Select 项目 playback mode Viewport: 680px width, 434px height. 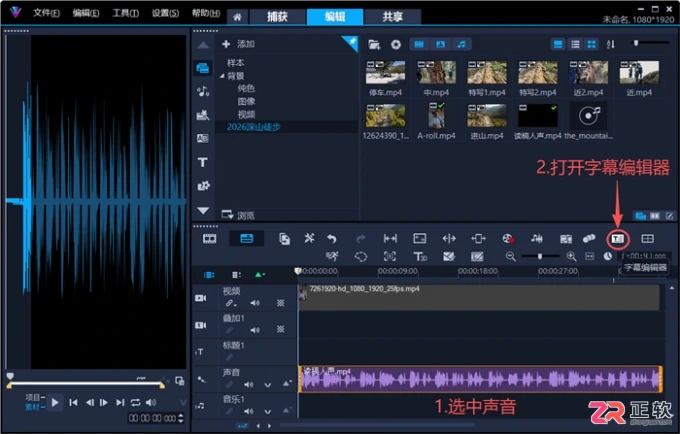[x=35, y=397]
